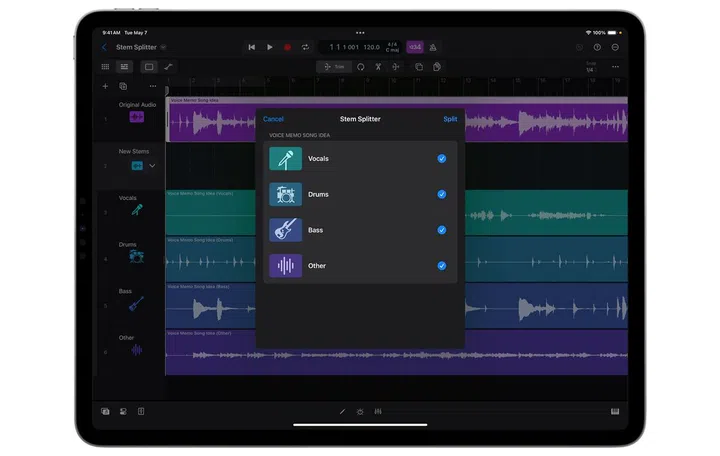
Task: Toggle the purple count-in button
Action: (414, 47)
